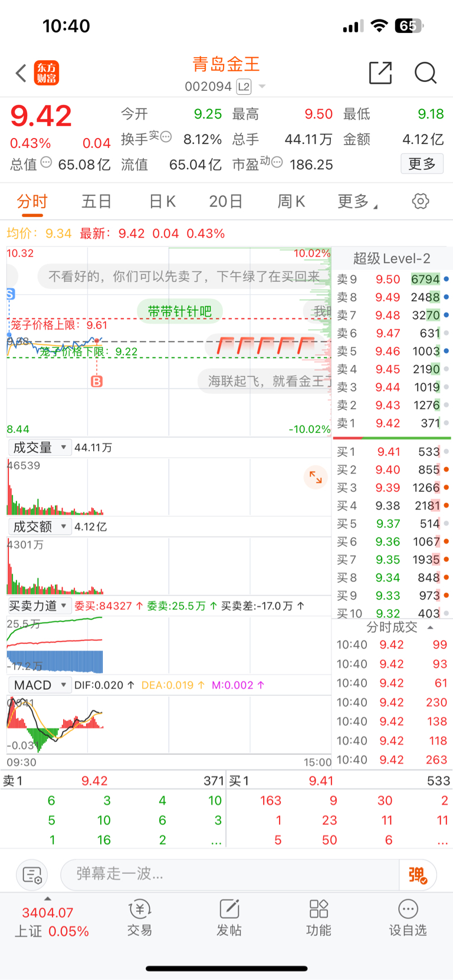Viewport: 453px width, 980px height.
Task: Tap 买7 row price 9.35
Action: [388, 560]
